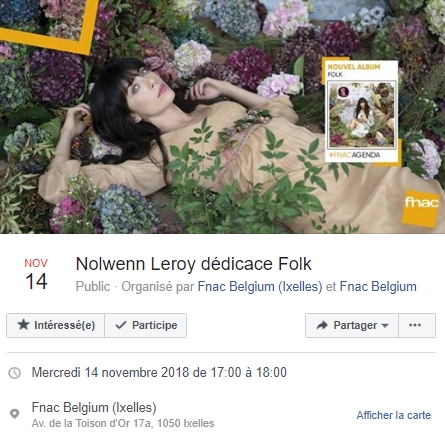
Task: Open Fnac Belgium (Ixelles) organizer page
Action: 260,287
